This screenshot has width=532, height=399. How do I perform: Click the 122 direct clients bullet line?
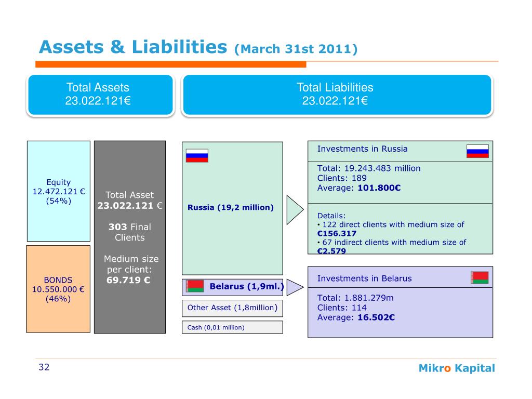point(391,224)
